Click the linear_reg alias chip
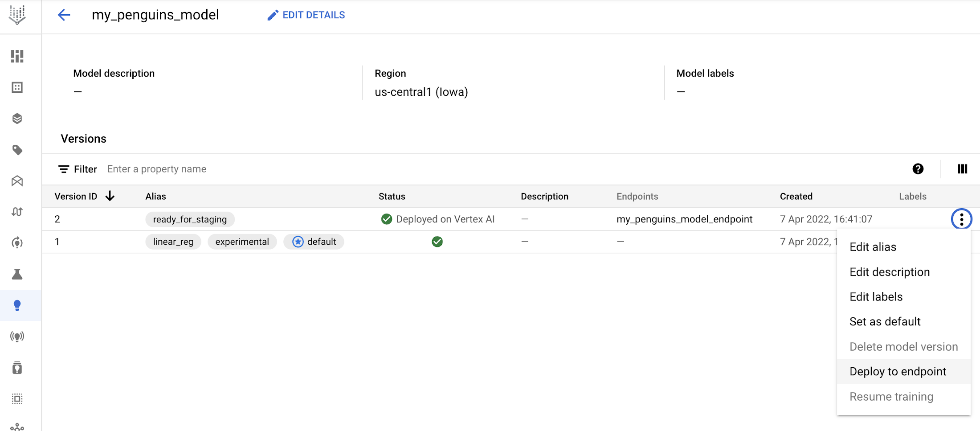 click(173, 242)
